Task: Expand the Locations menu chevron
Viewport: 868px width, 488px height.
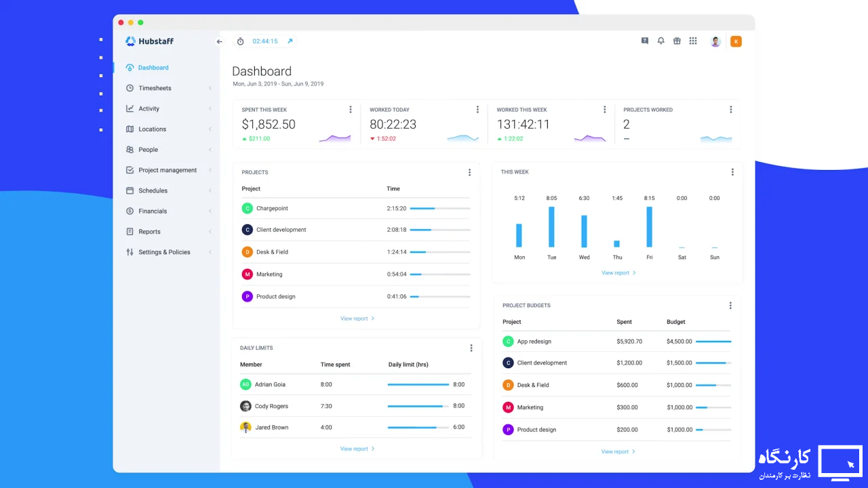Action: coord(210,129)
